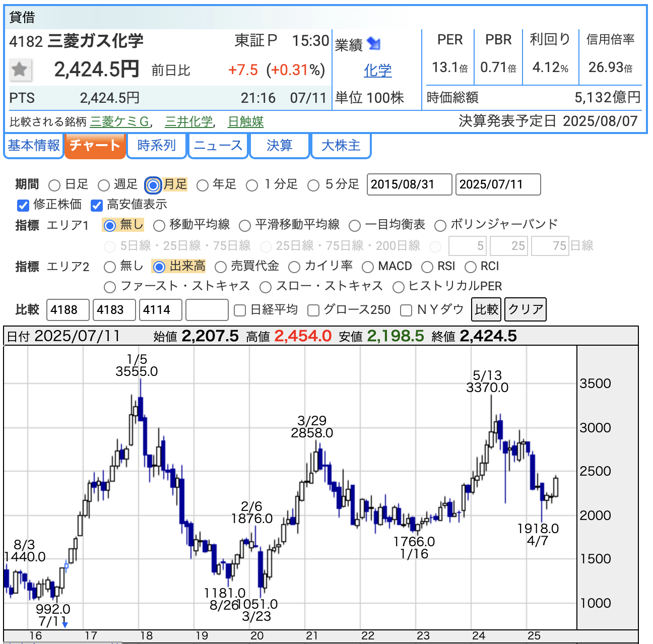Choose ファースト・ストキャス indicator
Viewport: 653px width, 644px height.
(109, 287)
